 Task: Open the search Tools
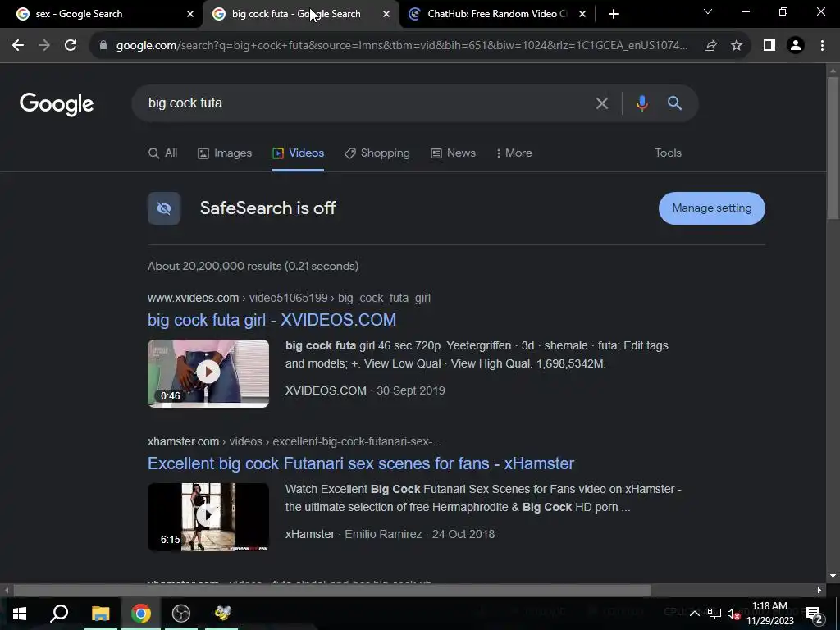(x=668, y=153)
